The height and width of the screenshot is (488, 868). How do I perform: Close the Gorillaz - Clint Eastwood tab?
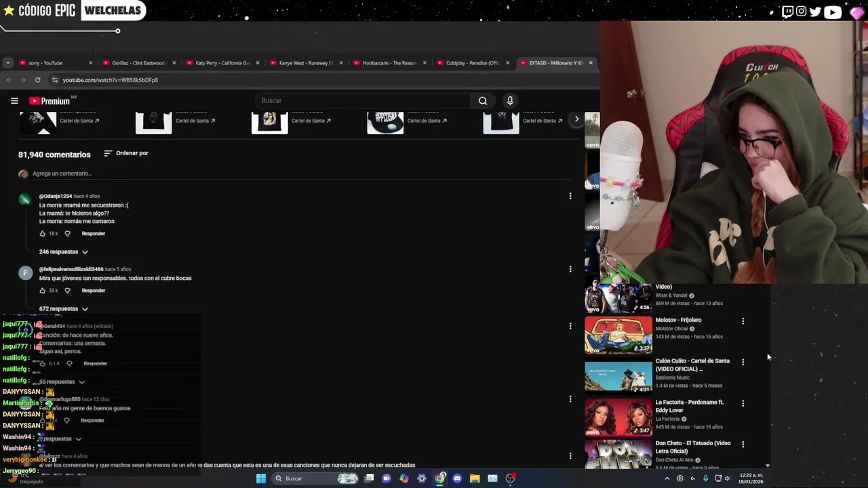tap(174, 63)
